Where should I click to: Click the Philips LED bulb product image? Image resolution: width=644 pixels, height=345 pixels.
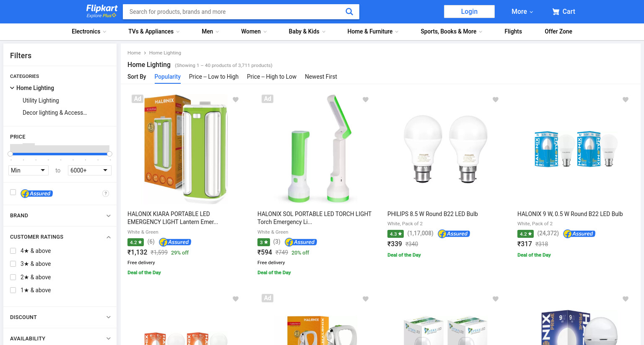(x=446, y=149)
